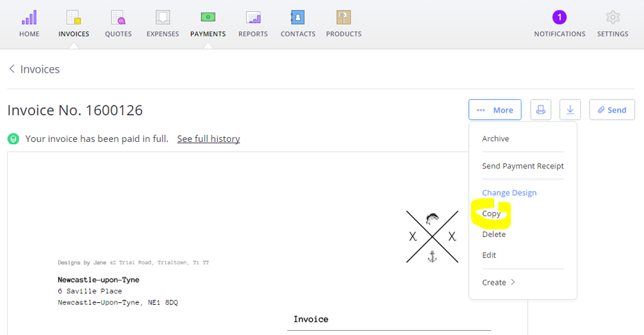
Task: Open the Expenses section icon
Action: [162, 17]
